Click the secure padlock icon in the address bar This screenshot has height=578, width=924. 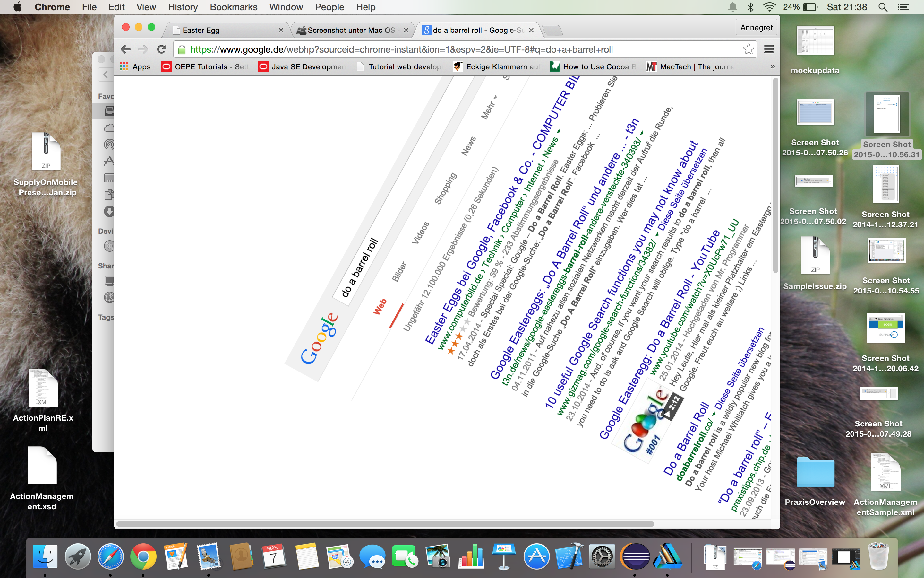(182, 49)
